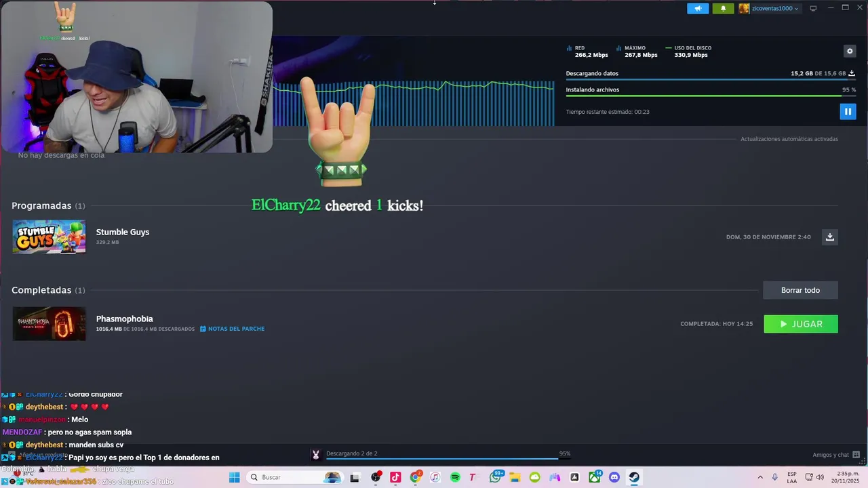Open Amigos y chat panel

(836, 455)
